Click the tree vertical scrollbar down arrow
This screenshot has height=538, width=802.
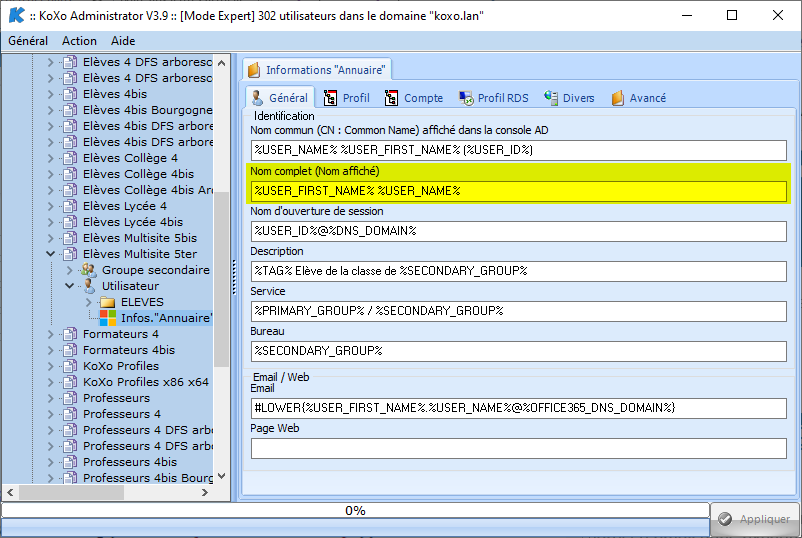[221, 476]
